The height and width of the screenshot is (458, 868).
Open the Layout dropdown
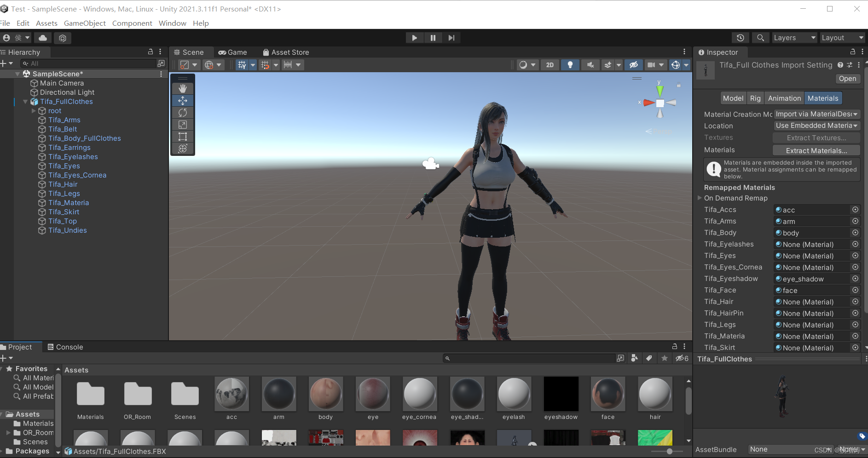click(x=842, y=38)
